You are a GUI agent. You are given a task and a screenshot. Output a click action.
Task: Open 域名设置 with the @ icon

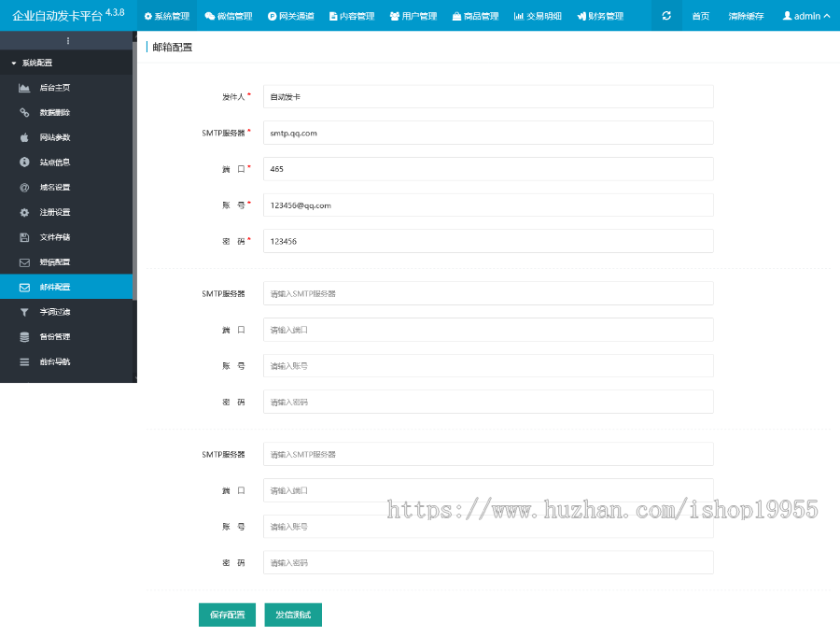(66, 187)
